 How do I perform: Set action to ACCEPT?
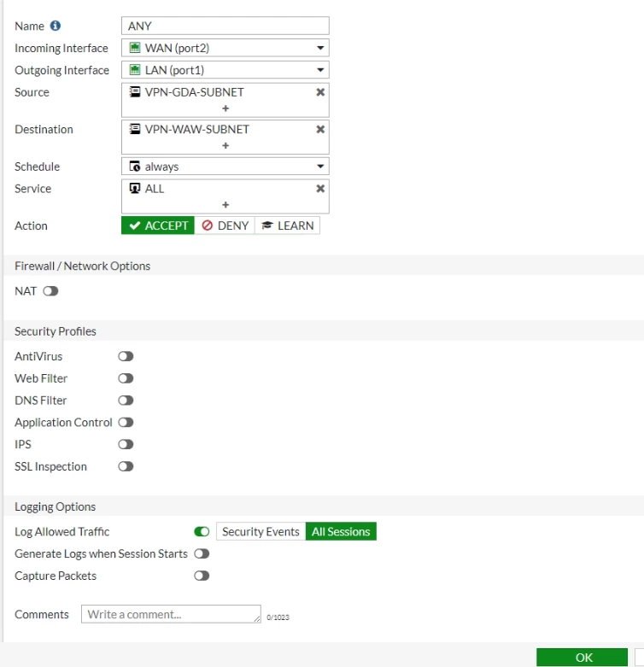point(158,225)
